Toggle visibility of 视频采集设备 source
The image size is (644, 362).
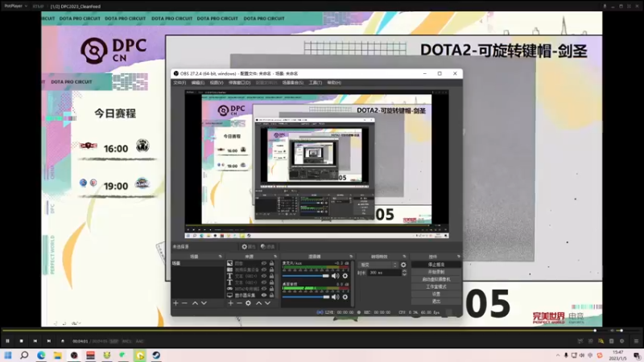click(264, 269)
